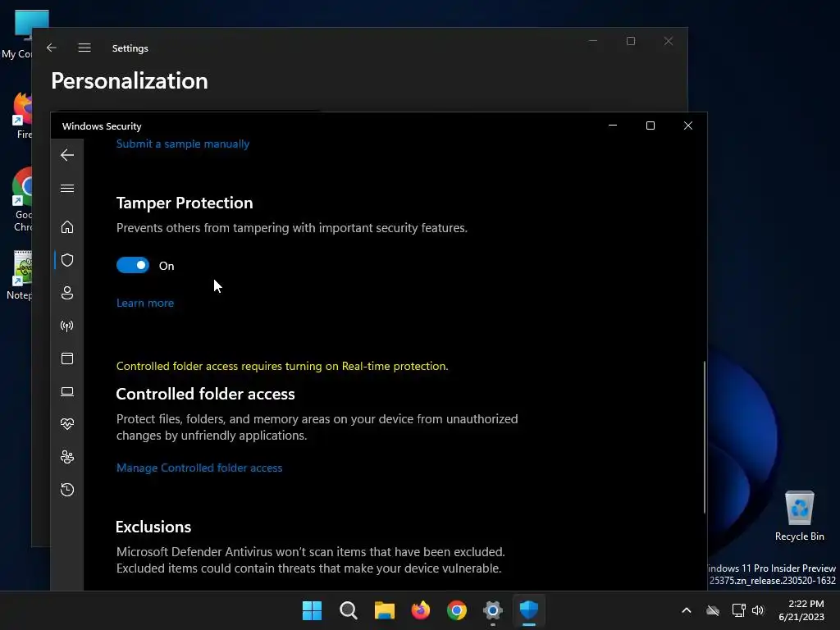Click the Personalization title in Settings
The image size is (840, 630).
pyautogui.click(x=130, y=81)
